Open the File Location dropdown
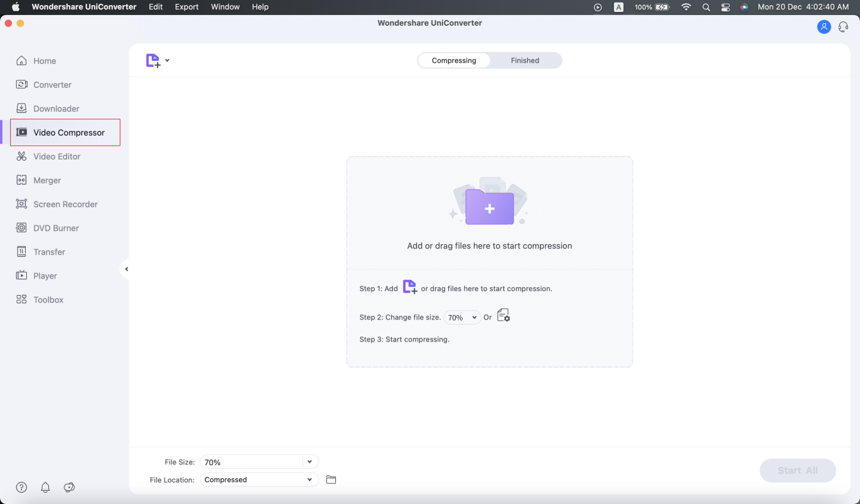Viewport: 860px width, 504px height. pos(259,480)
